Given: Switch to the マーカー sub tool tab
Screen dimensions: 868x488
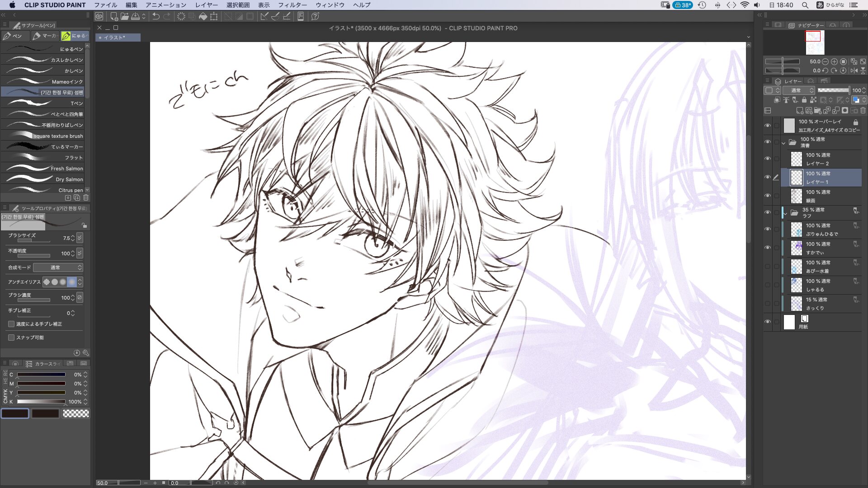Looking at the screenshot, I should (x=45, y=36).
